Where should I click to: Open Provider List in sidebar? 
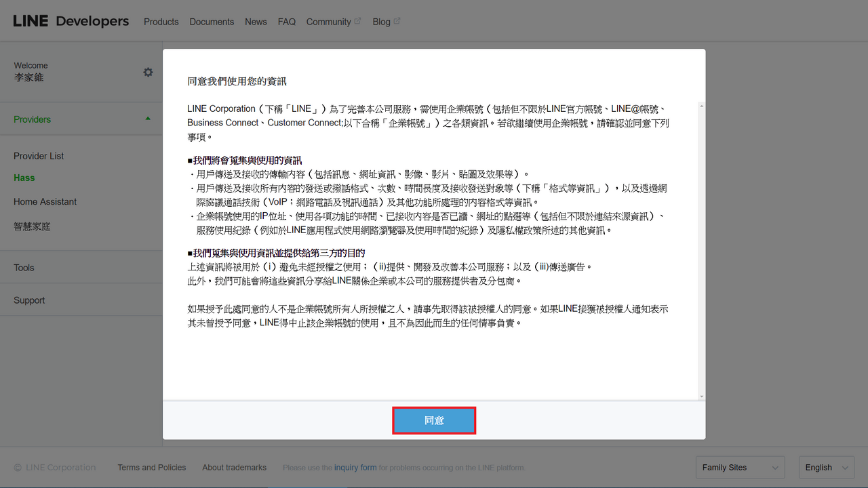(x=39, y=156)
